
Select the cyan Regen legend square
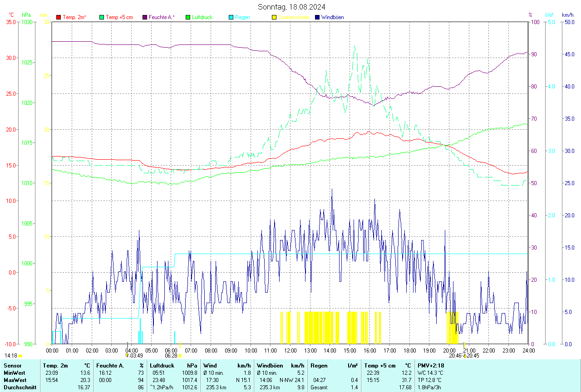(x=231, y=17)
